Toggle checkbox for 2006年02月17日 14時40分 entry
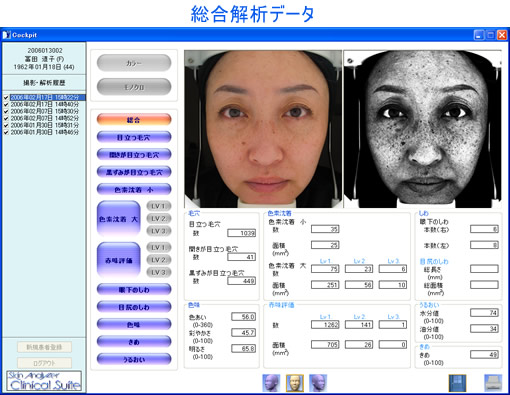The width and height of the screenshot is (510, 395). [6, 104]
